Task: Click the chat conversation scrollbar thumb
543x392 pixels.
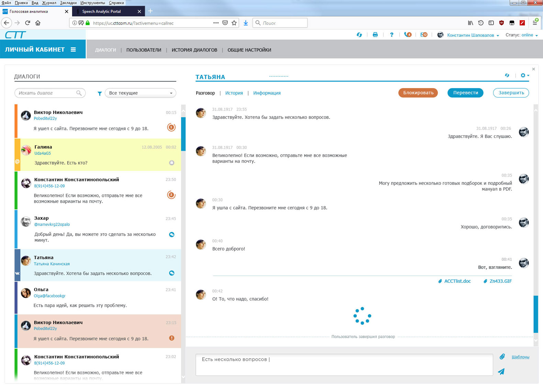Action: click(x=535, y=314)
